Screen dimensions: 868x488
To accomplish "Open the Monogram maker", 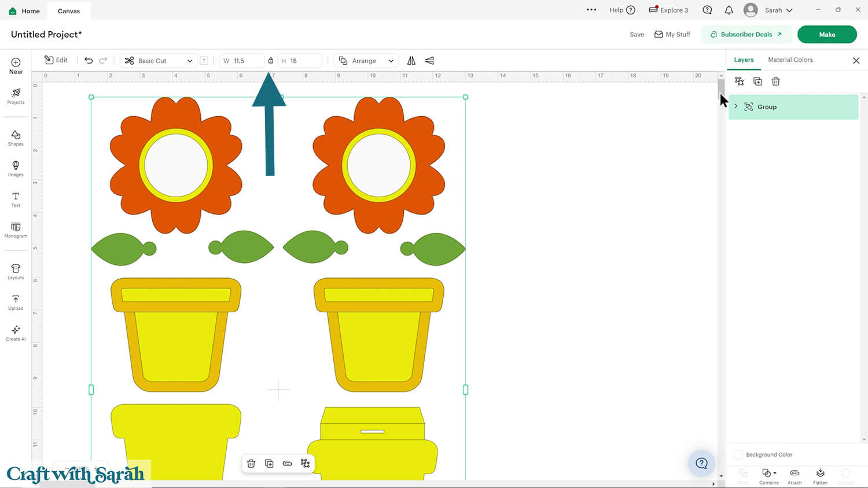I will [16, 230].
